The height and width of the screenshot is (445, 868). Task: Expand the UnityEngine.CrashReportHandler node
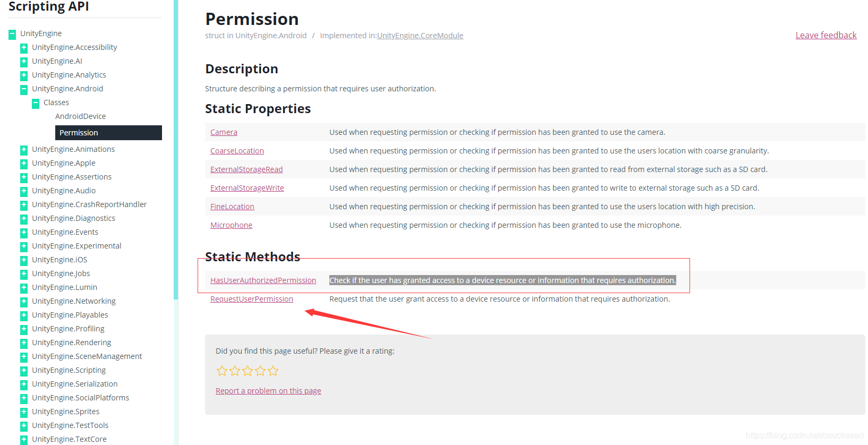click(x=24, y=205)
